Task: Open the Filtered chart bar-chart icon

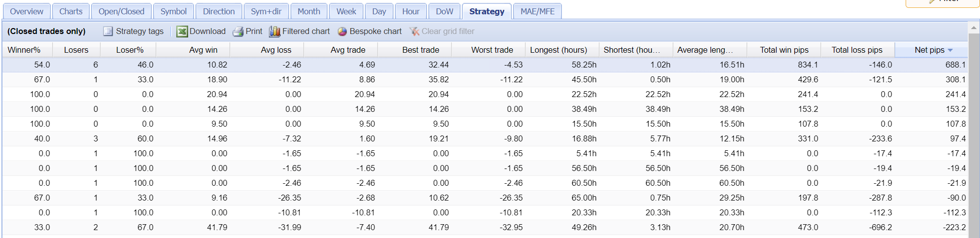Action: (x=275, y=32)
